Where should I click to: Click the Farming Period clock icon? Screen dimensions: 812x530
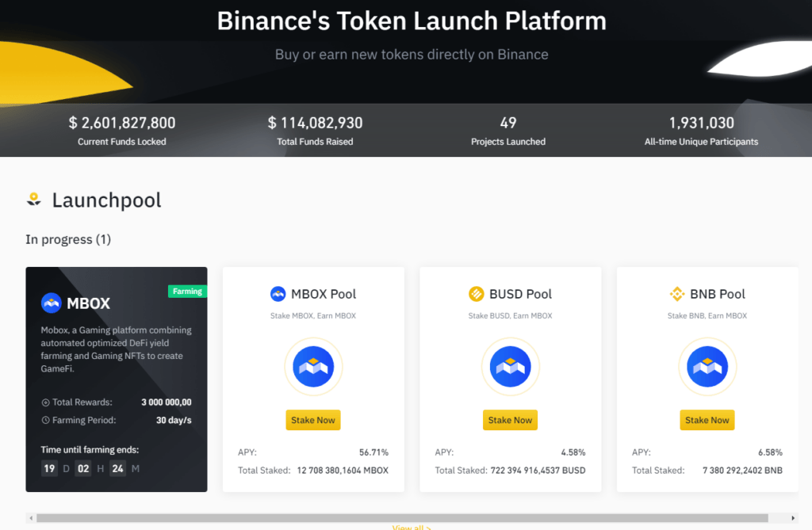45,420
